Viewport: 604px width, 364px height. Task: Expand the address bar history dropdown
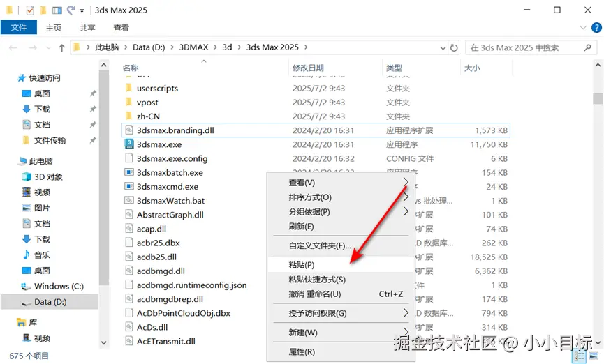[443, 47]
